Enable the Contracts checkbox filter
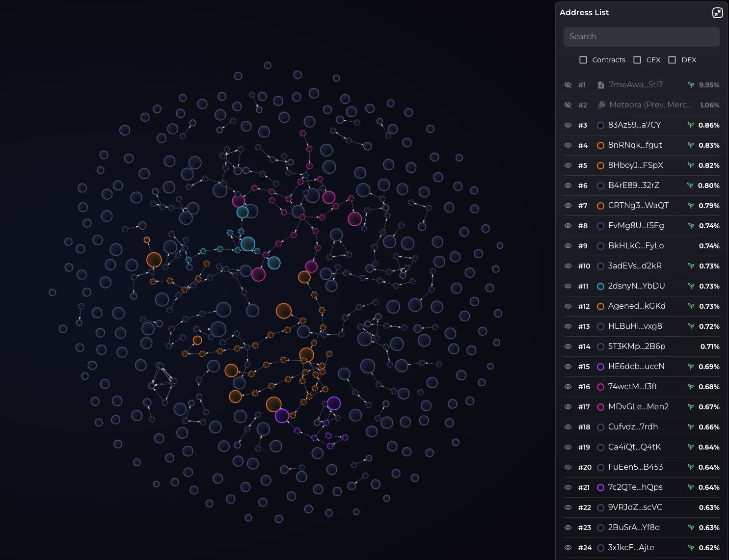The width and height of the screenshot is (729, 560). (583, 60)
